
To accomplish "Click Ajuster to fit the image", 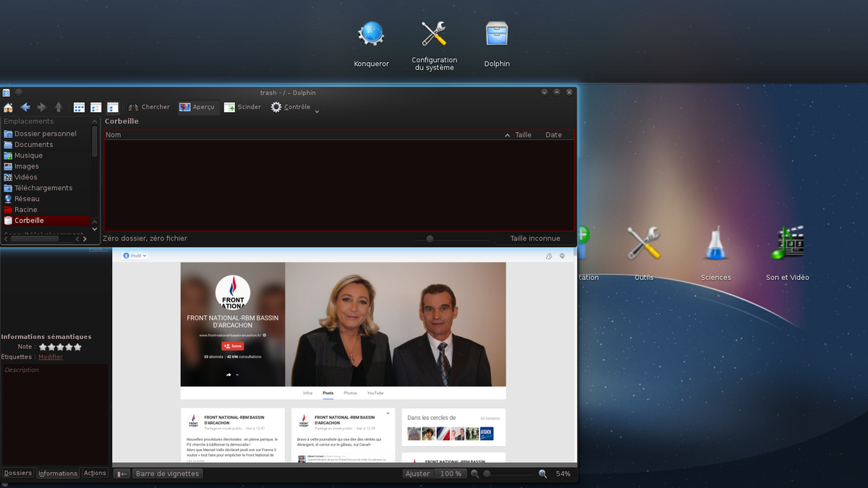I will pos(417,474).
